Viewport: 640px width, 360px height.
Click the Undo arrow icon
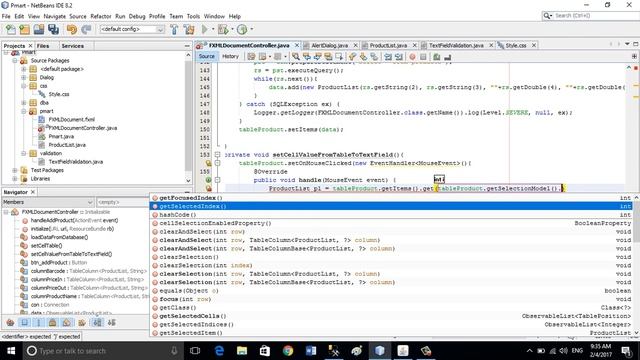72,29
